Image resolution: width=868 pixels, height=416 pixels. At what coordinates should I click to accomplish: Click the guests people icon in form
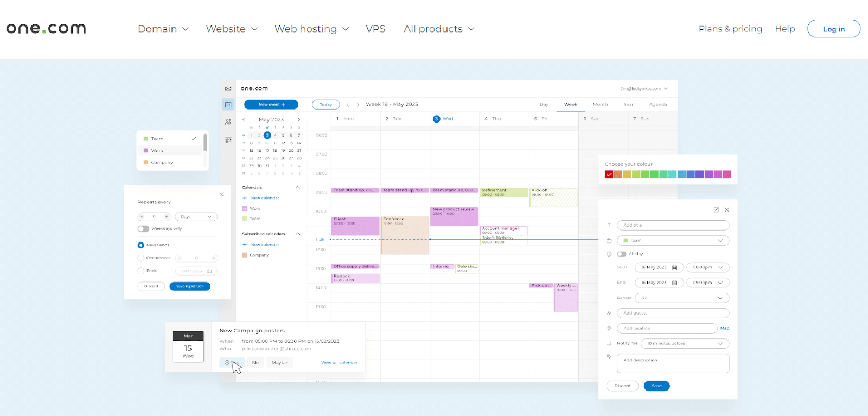609,313
